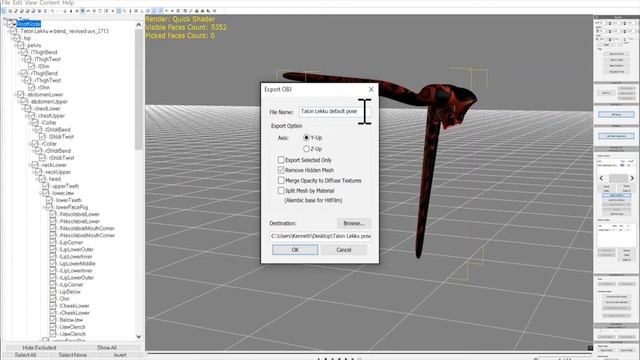Confirm export with the OK button

point(295,250)
